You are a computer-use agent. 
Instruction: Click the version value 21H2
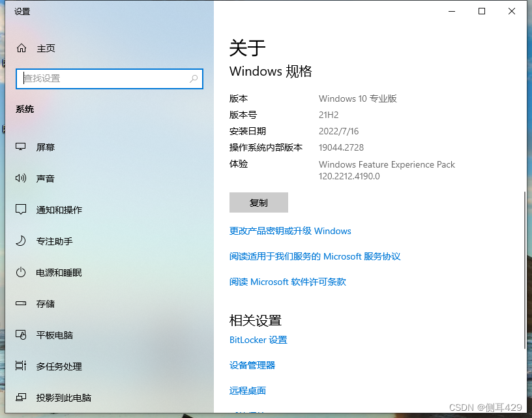(x=329, y=115)
